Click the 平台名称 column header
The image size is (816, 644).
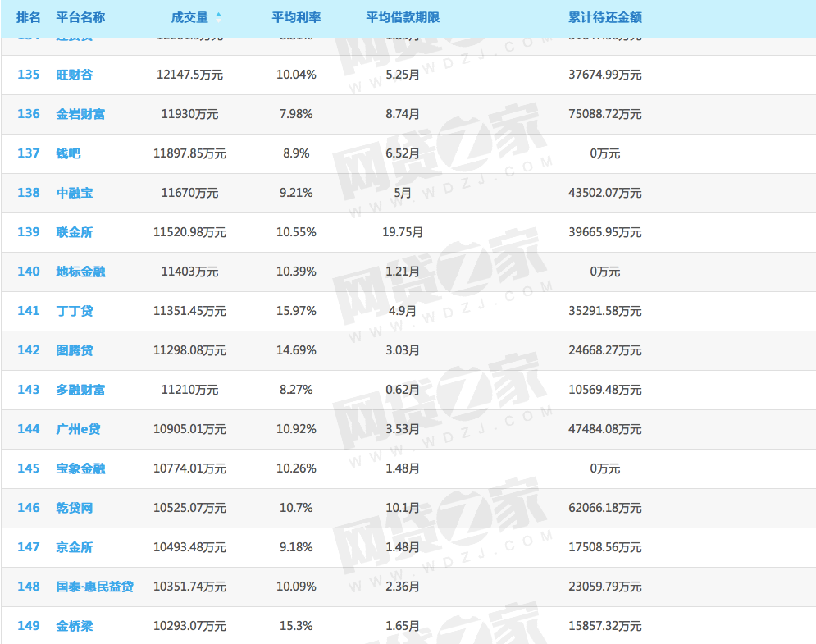pos(80,17)
